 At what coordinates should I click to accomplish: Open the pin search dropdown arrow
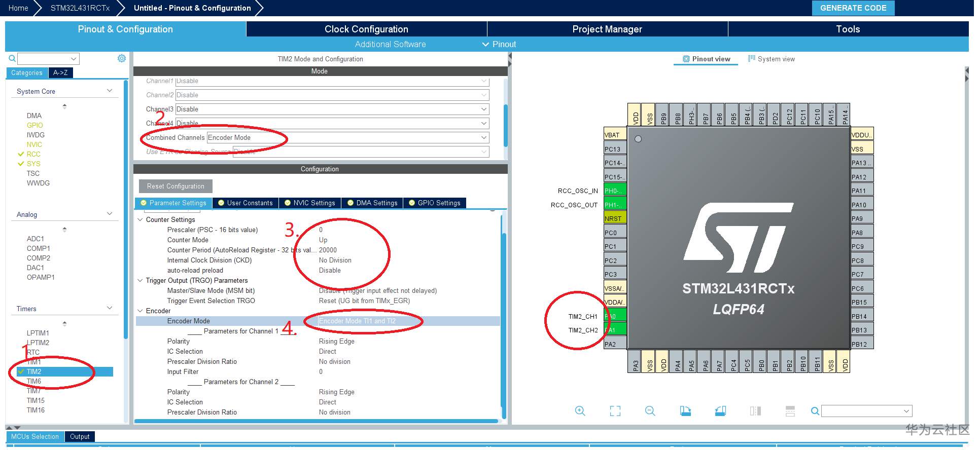pyautogui.click(x=906, y=411)
